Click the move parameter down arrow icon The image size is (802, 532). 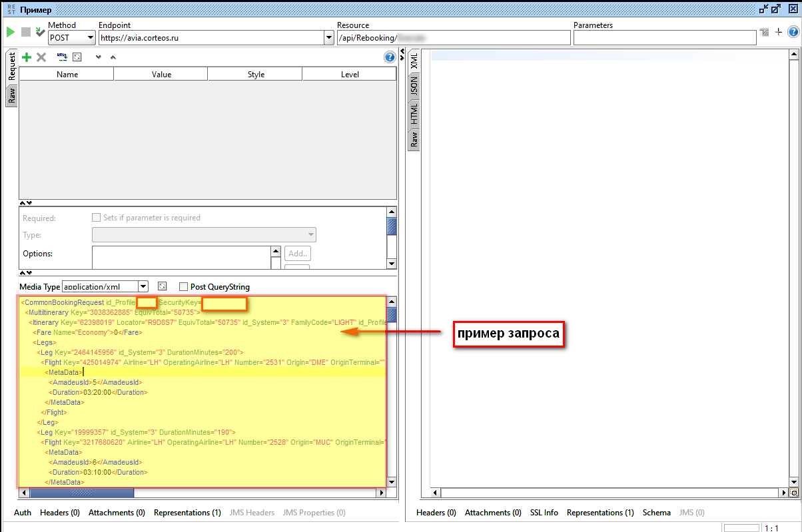tap(99, 57)
